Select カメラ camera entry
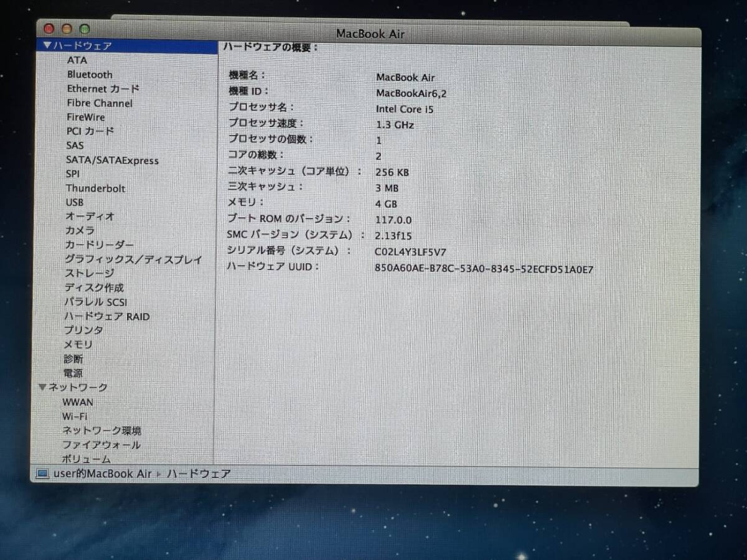The height and width of the screenshot is (560, 747). click(x=80, y=231)
